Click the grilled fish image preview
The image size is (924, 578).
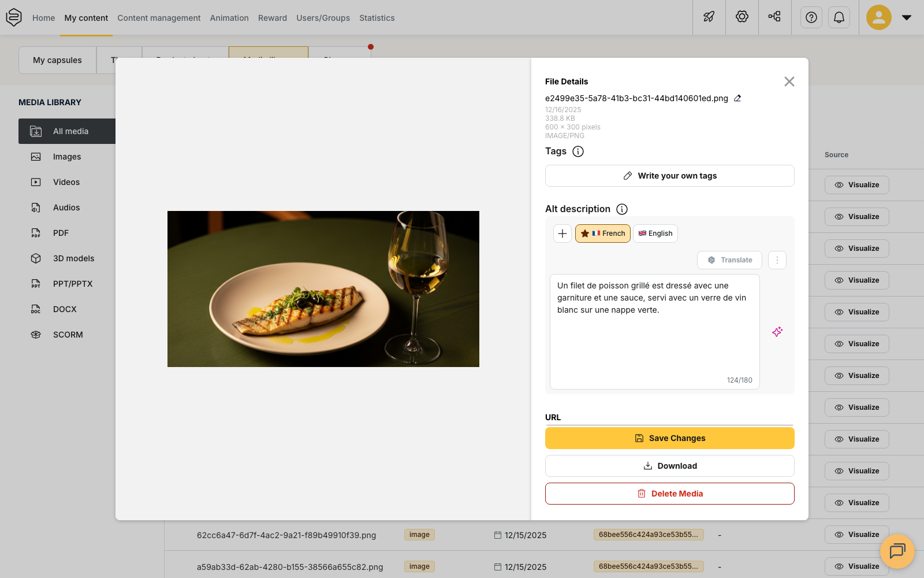(x=323, y=289)
